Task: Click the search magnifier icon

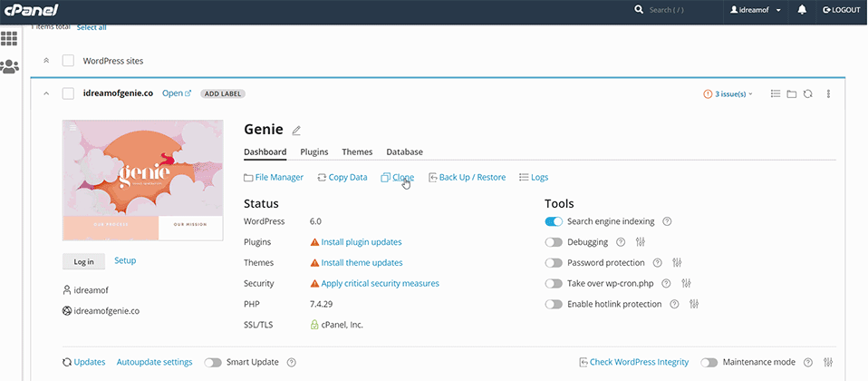Action: 639,10
